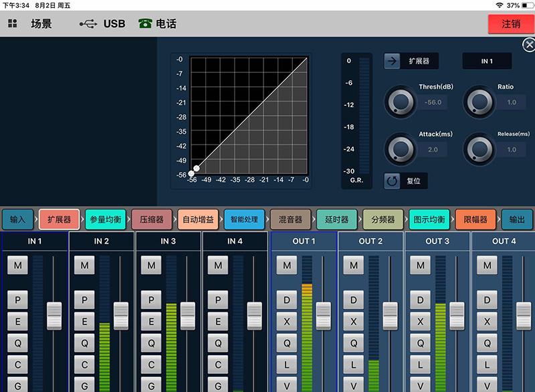
Task: Click the Release(ms) knob
Action: point(479,149)
